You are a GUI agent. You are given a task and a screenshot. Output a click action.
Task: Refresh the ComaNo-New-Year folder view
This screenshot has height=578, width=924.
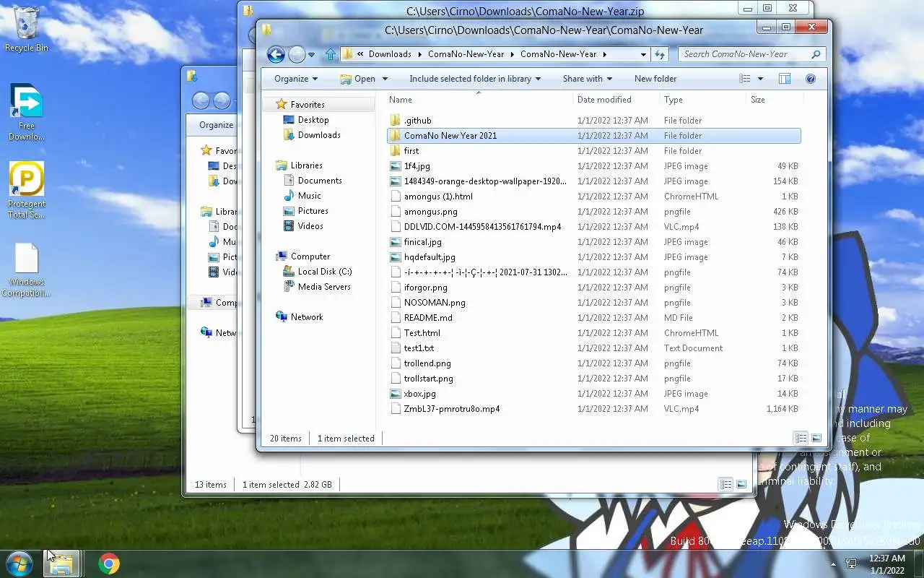pos(660,54)
